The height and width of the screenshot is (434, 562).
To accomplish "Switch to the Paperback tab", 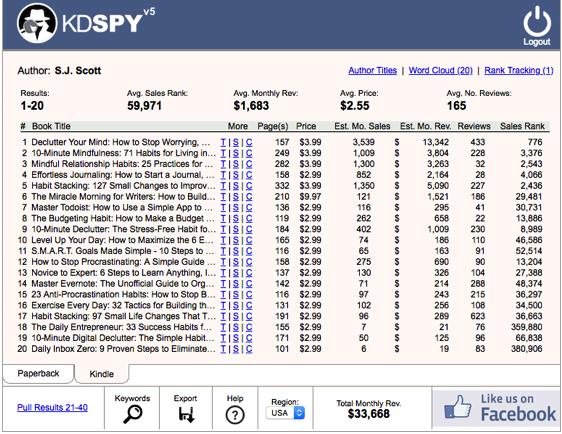I will 38,373.
